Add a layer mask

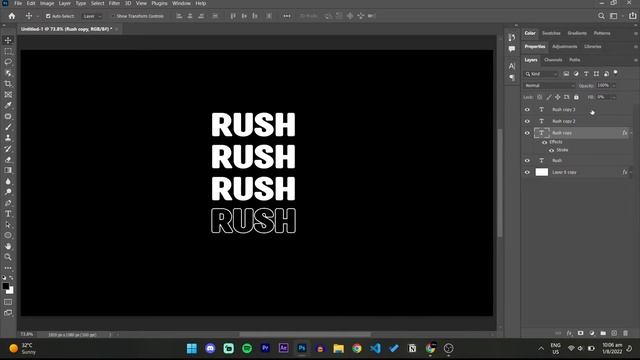580,333
